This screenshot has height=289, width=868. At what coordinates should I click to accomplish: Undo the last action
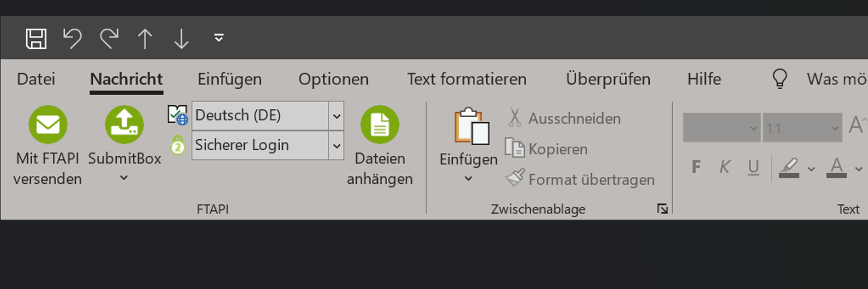[72, 39]
